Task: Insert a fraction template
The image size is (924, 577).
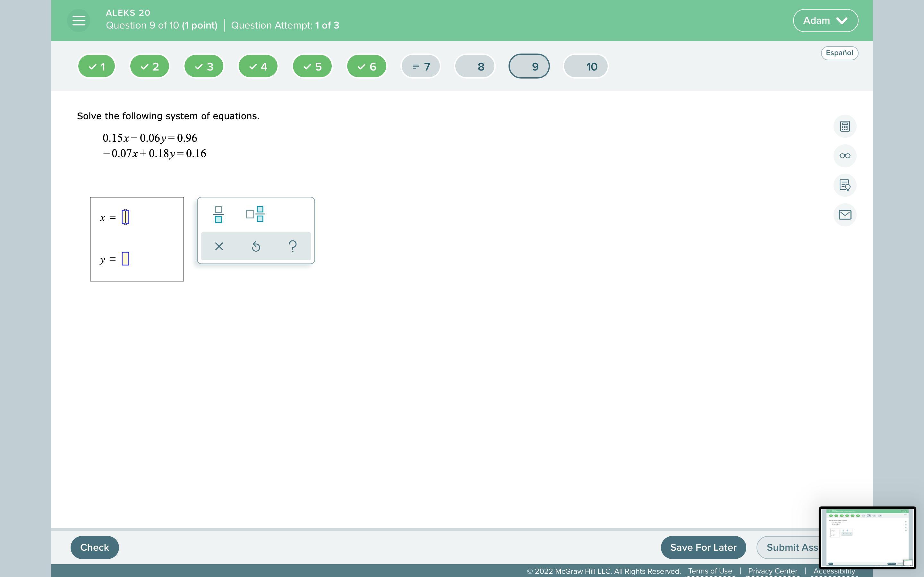Action: pos(218,214)
